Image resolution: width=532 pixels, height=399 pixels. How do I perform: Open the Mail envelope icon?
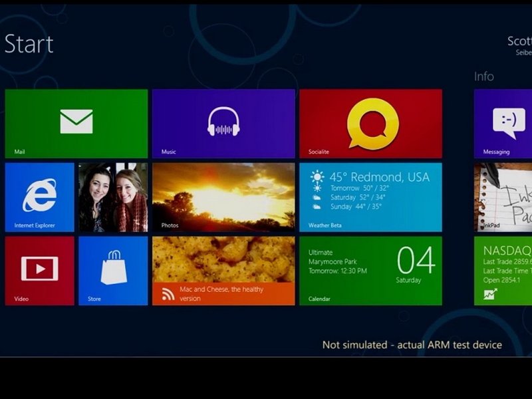(76, 122)
